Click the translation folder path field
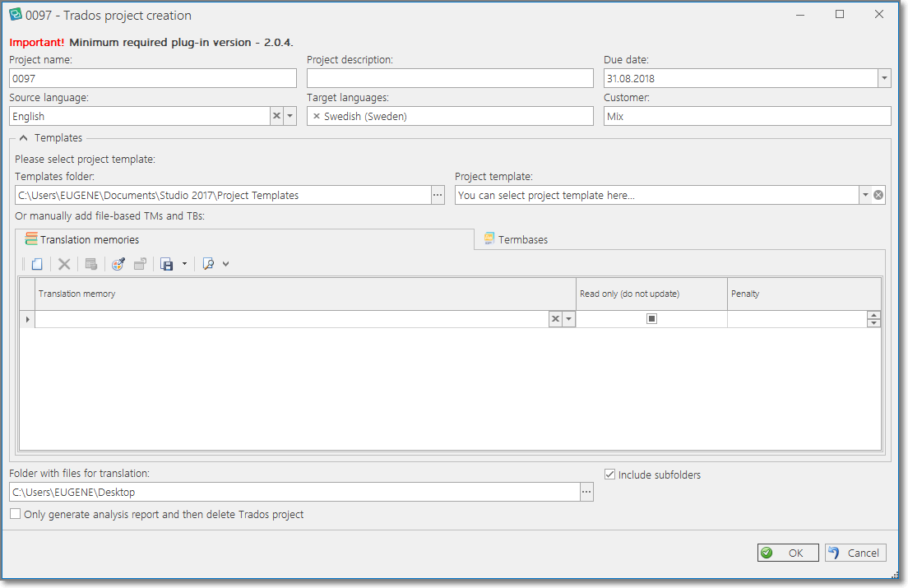Viewport: 908px width, 588px height. click(294, 492)
